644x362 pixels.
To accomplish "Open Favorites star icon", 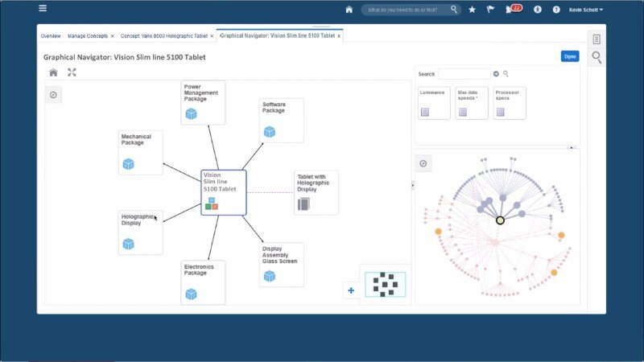I will 472,10.
